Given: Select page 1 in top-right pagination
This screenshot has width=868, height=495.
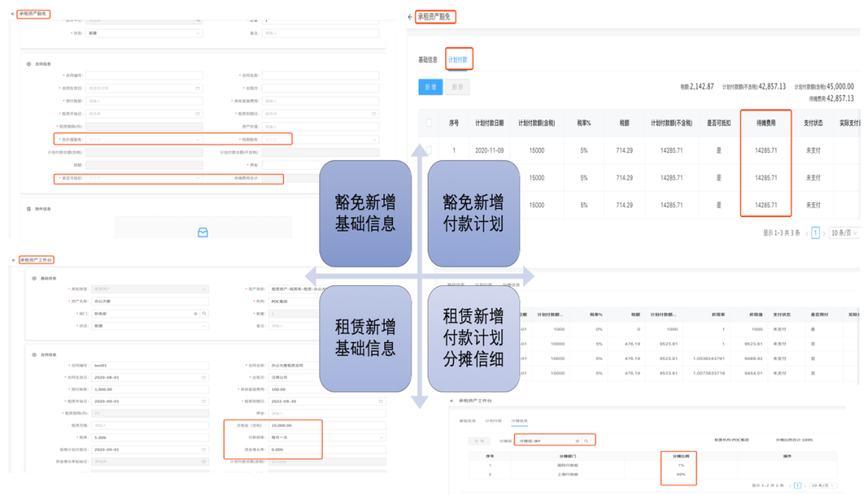Looking at the screenshot, I should [x=815, y=233].
